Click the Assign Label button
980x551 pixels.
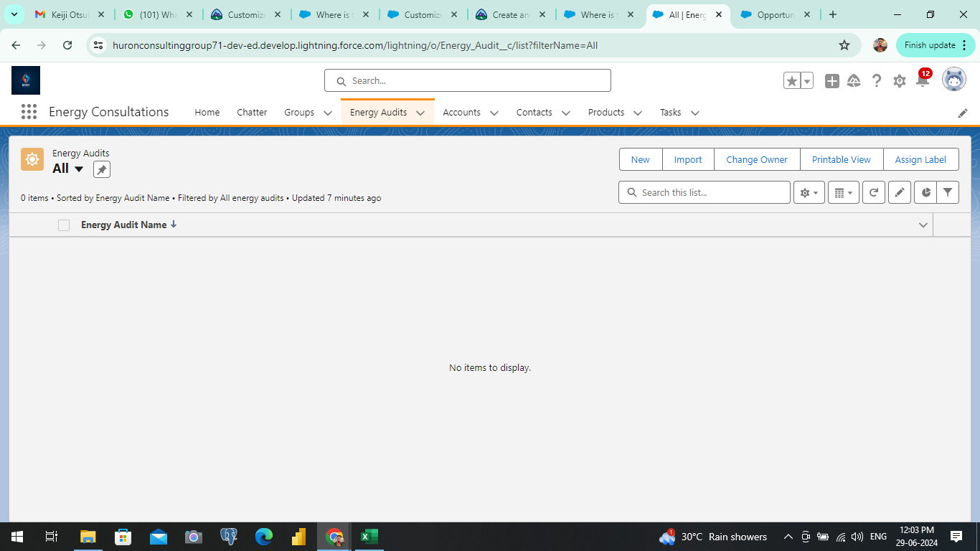(921, 160)
